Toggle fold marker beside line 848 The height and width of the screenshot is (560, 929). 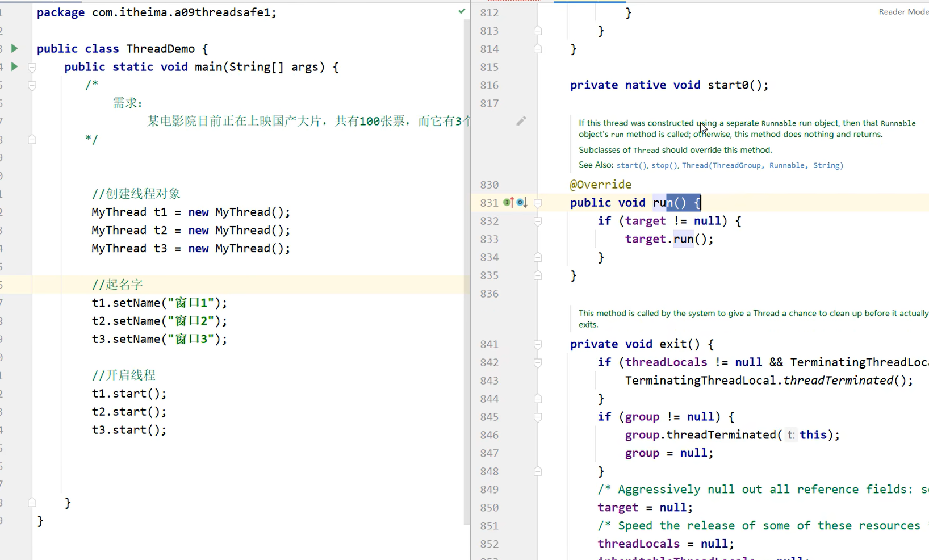(538, 471)
